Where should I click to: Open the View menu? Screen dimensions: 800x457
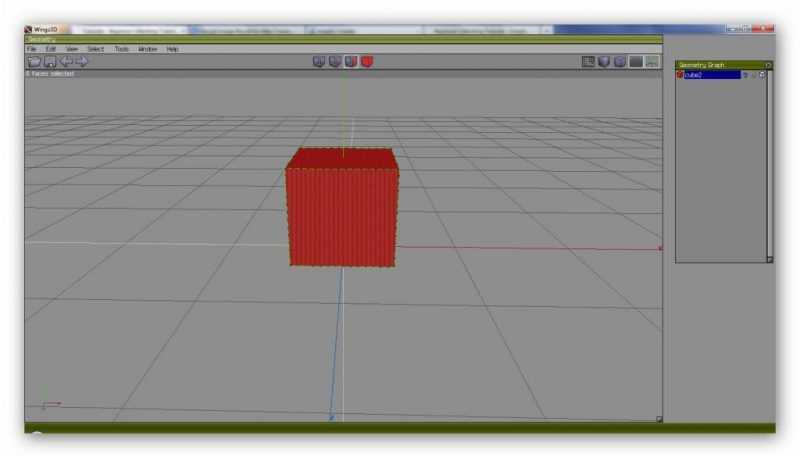[x=71, y=49]
